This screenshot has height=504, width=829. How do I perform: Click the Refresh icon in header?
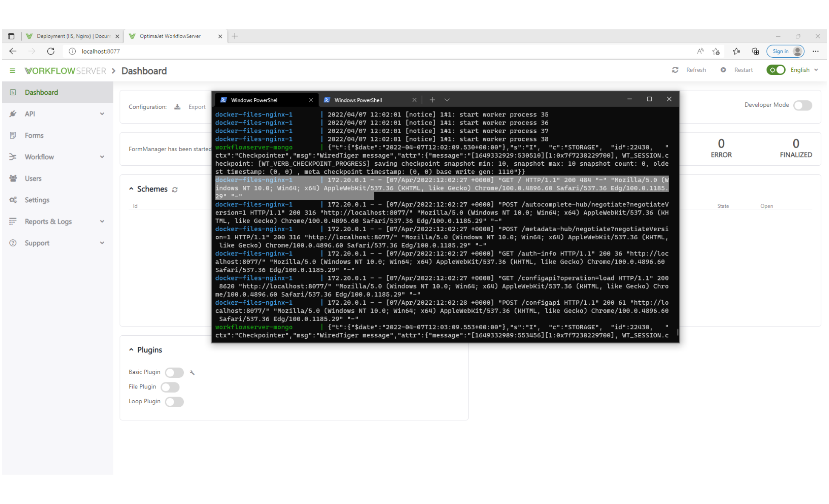pos(675,70)
